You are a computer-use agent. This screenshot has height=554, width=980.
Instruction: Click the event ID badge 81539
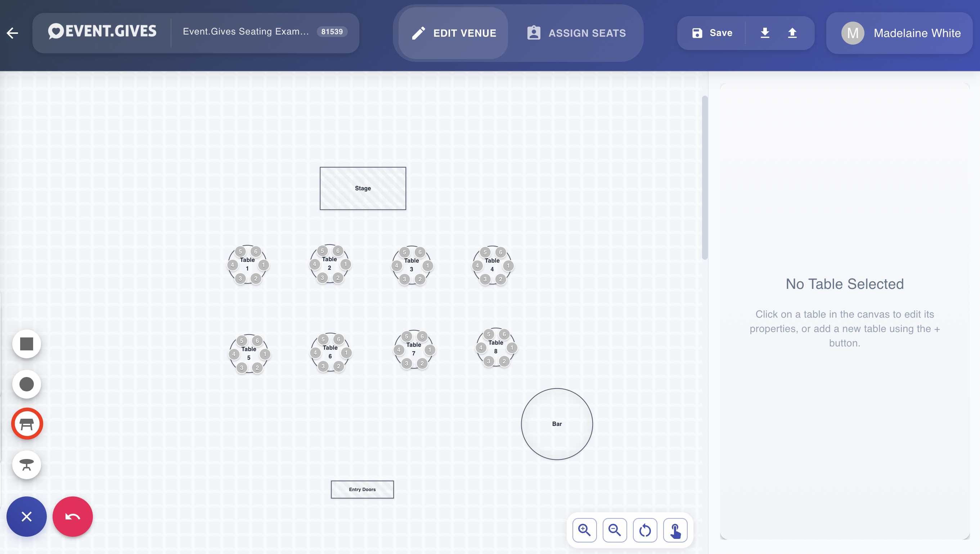[332, 32]
